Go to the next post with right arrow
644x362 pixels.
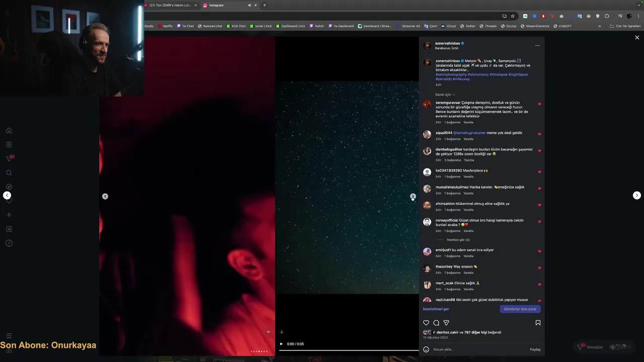tap(637, 196)
